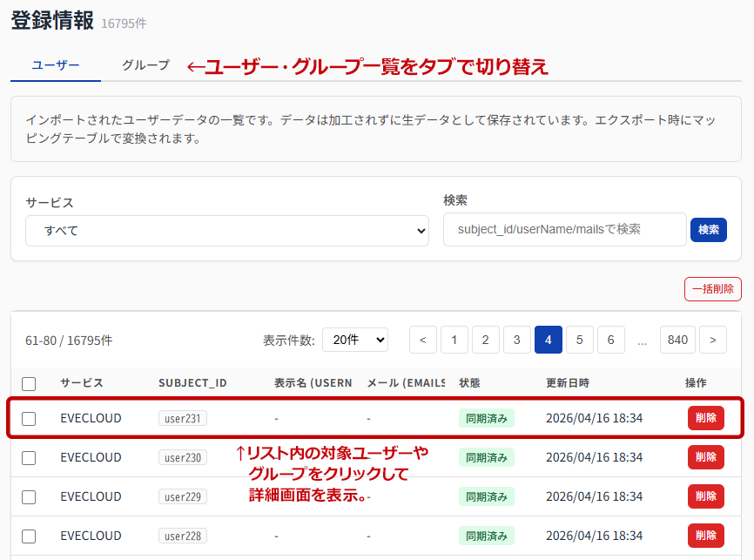Expand the 表示件数 20件 dropdown

tap(355, 341)
